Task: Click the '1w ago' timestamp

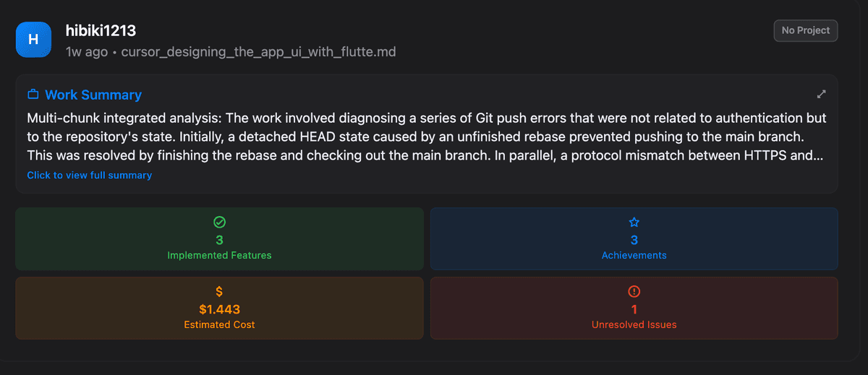Action: 86,52
